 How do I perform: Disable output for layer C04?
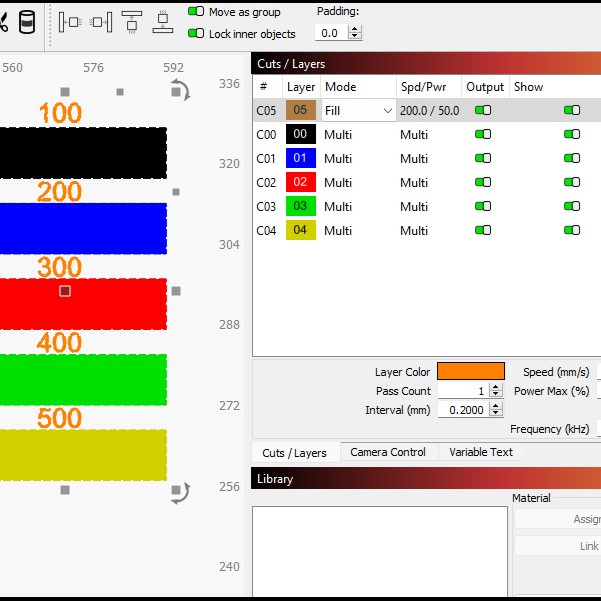[x=483, y=230]
